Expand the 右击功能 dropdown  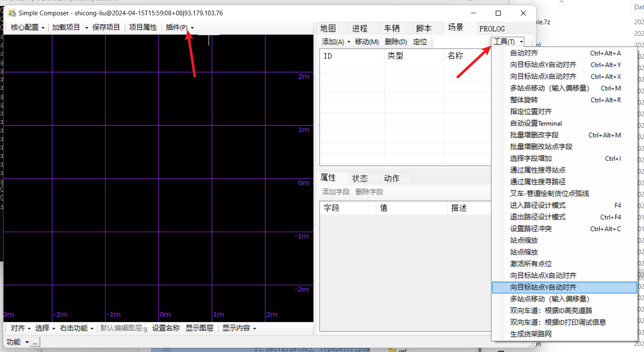[x=76, y=328]
